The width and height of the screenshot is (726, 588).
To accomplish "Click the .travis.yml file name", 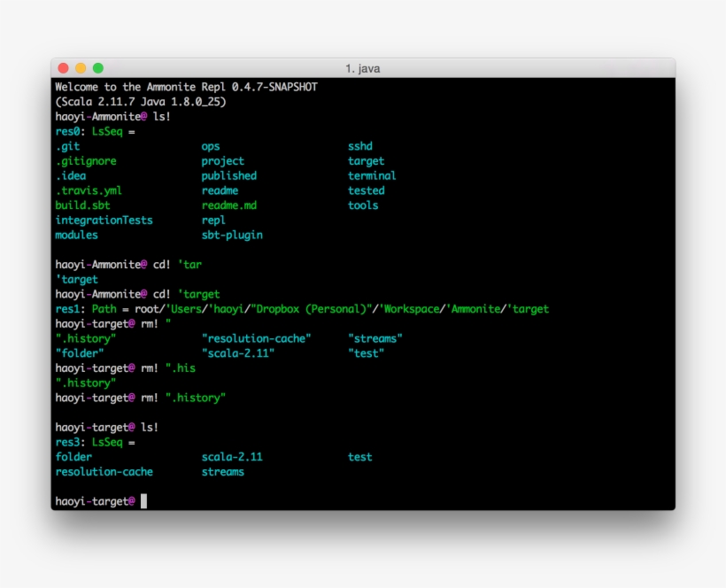I will [x=89, y=190].
